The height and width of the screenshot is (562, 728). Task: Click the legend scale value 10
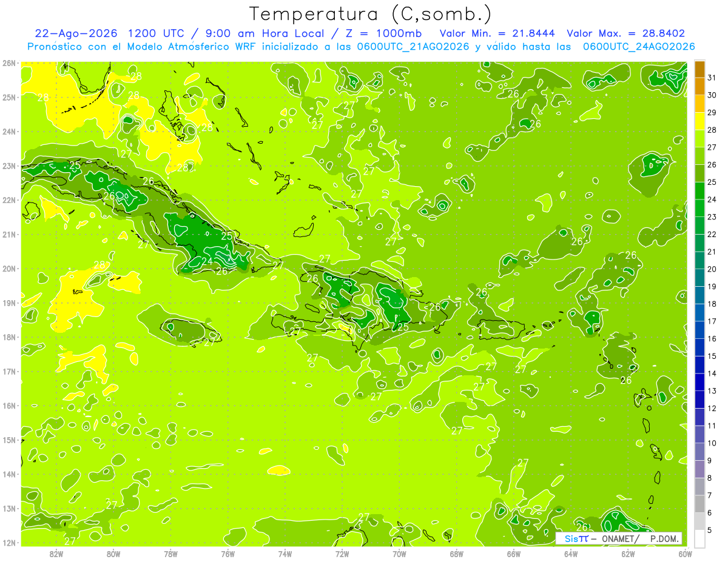tap(712, 443)
